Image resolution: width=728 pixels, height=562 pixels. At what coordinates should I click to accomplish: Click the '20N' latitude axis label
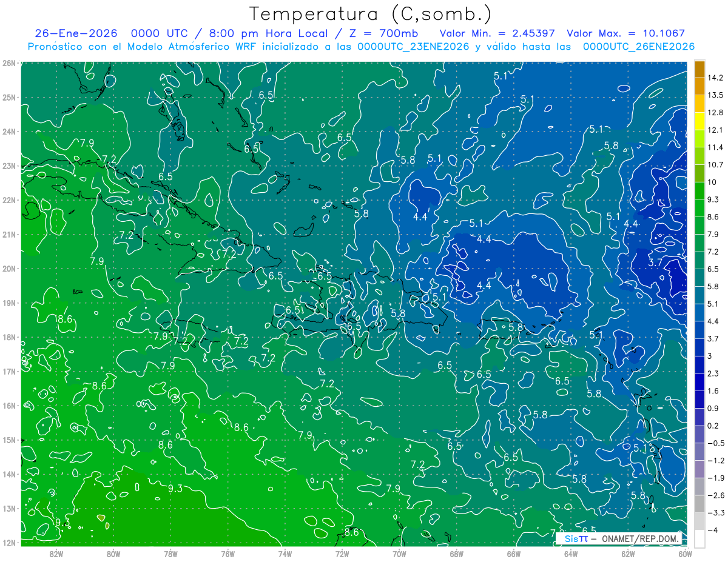9,269
